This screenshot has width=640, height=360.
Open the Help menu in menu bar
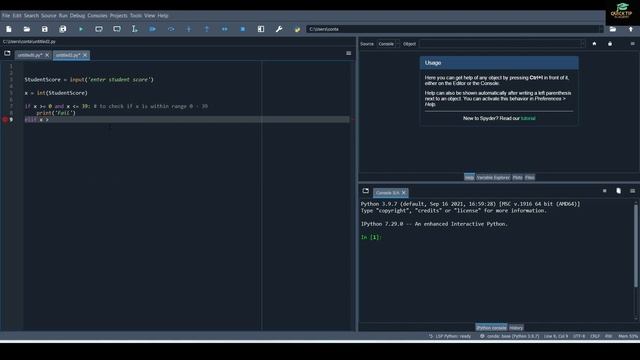point(163,16)
